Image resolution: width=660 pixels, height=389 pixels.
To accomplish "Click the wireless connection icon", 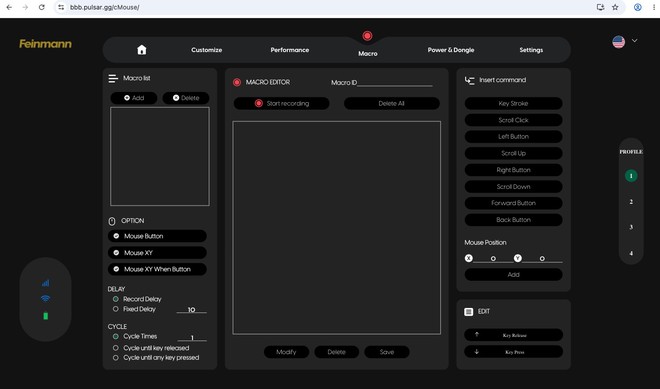I will [x=45, y=298].
